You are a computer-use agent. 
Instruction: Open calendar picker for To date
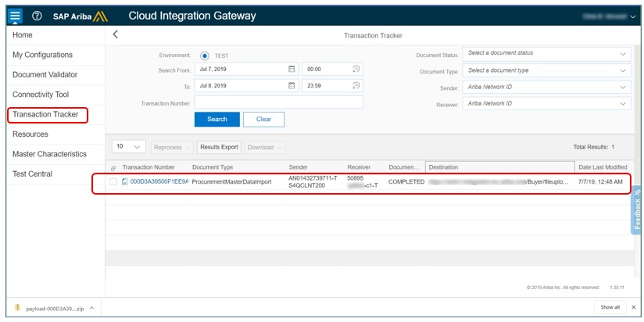pos(292,85)
